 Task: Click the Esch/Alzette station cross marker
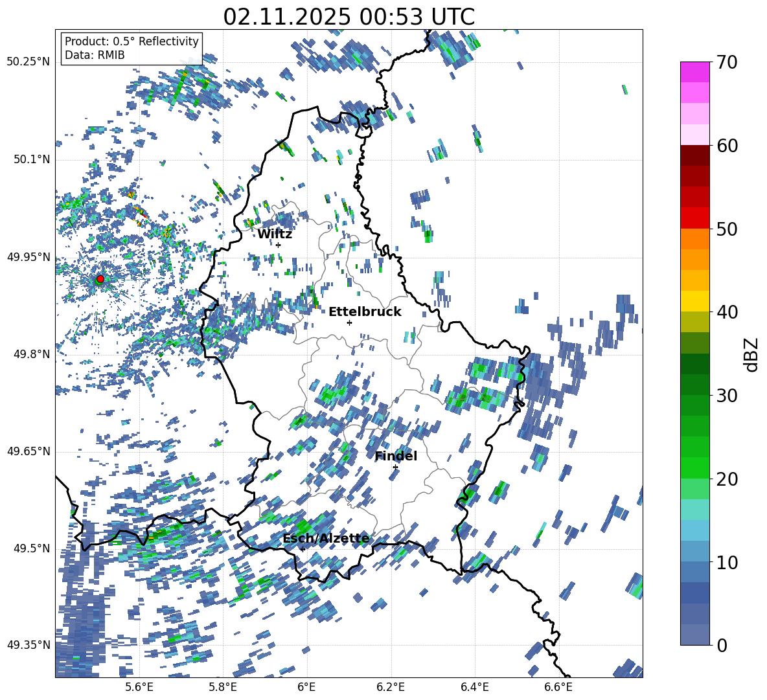[x=303, y=549]
